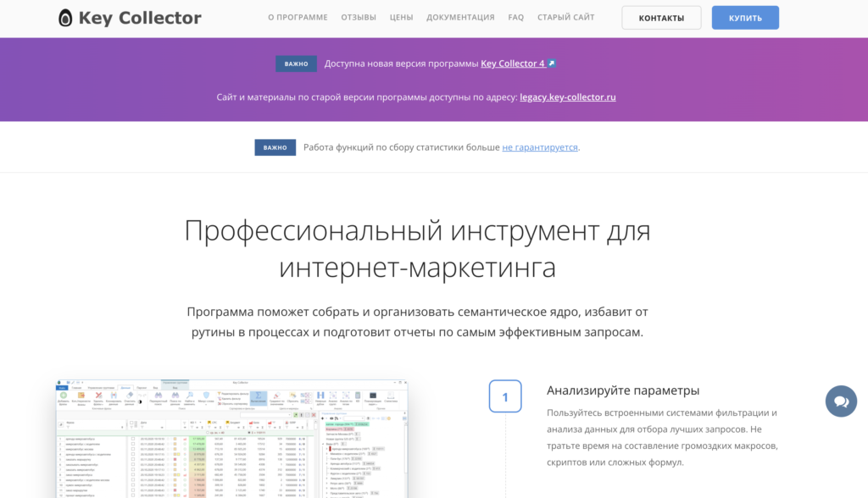This screenshot has width=868, height=498.
Task: Click the external link icon after Key Collector 4
Action: click(x=551, y=63)
